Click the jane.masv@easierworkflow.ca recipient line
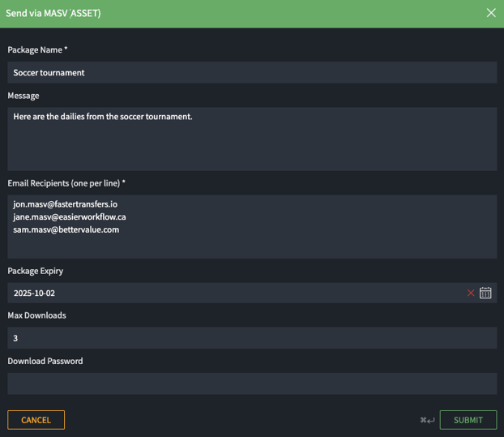Screen dimensions: 504x437 (x=70, y=217)
